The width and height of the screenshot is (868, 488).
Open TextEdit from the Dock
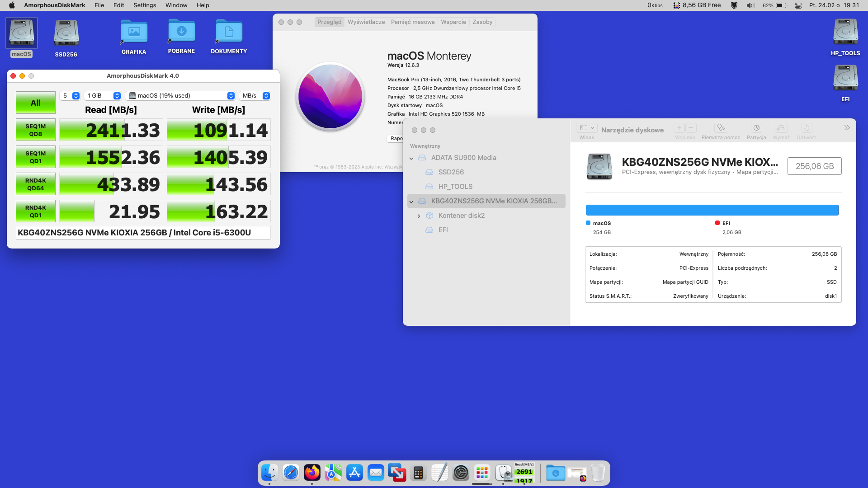(x=439, y=473)
